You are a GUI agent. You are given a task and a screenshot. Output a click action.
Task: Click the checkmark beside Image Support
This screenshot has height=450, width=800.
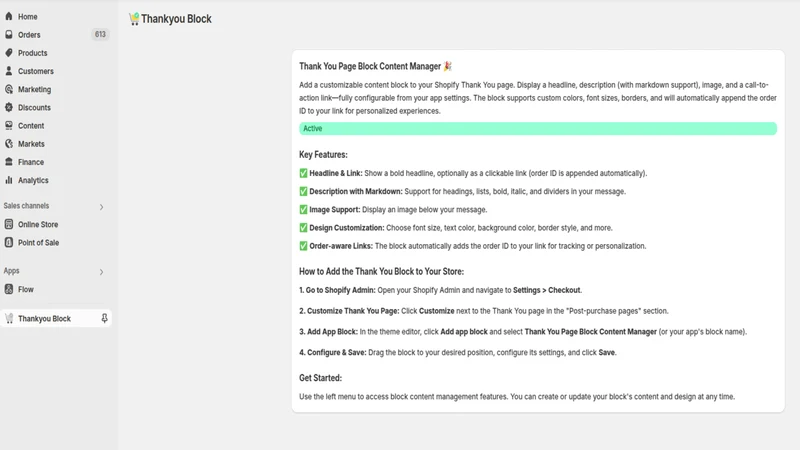(303, 210)
